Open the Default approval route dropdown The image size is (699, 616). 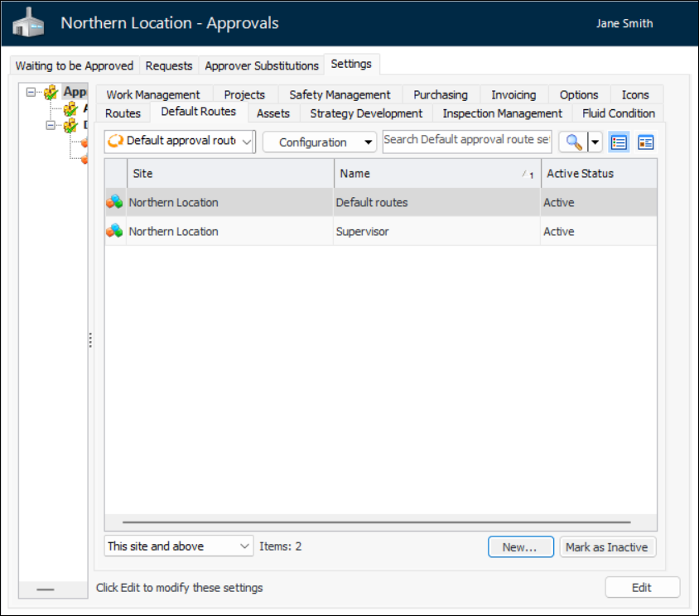pos(246,142)
